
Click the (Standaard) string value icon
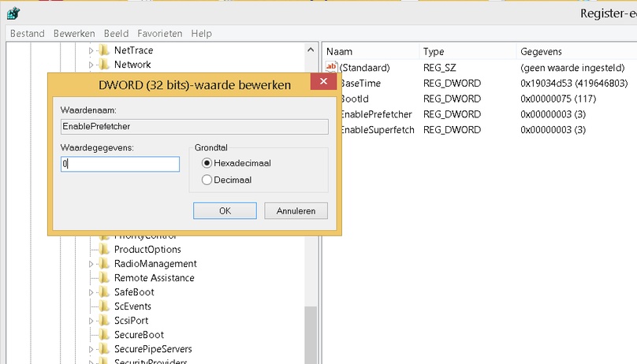(x=331, y=67)
